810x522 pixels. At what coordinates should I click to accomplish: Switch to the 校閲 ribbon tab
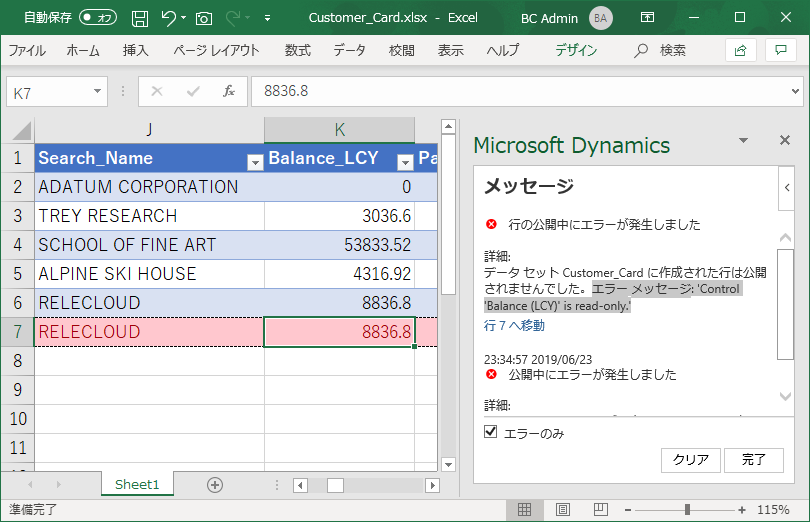pos(401,50)
